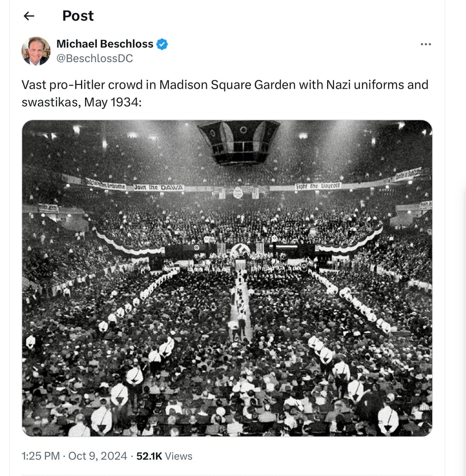Click the 52.1K view count number

(x=150, y=456)
